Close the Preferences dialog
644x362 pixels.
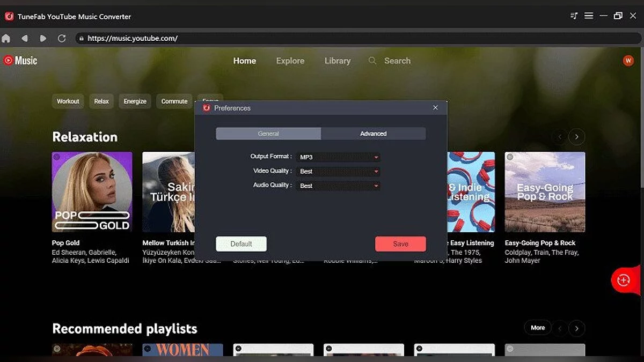tap(435, 108)
